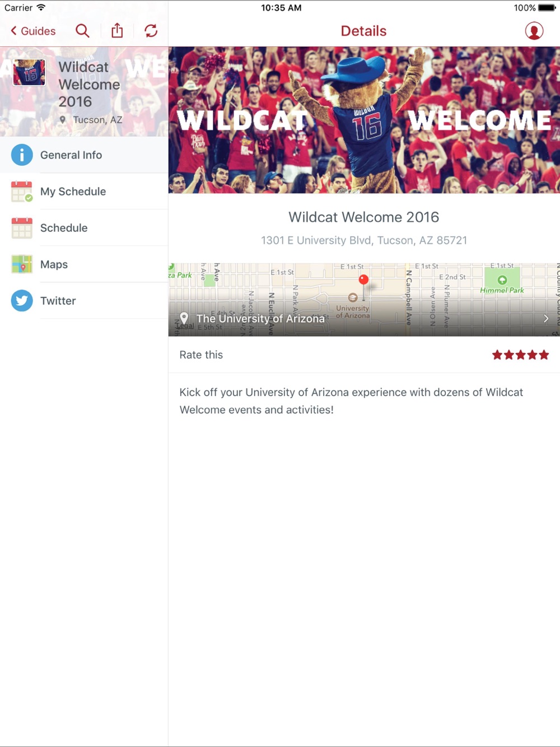
Task: Open the user profile icon
Action: pos(534,31)
